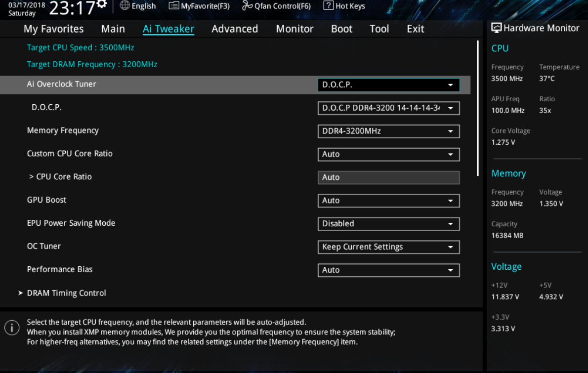Open the Monitor tab
The height and width of the screenshot is (373, 588).
295,29
